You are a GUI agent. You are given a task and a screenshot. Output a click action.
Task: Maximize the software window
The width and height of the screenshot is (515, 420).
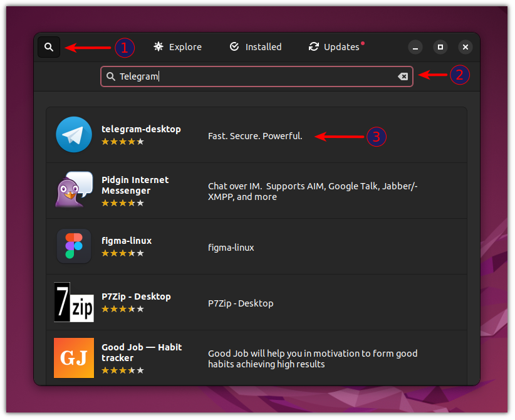click(x=440, y=47)
